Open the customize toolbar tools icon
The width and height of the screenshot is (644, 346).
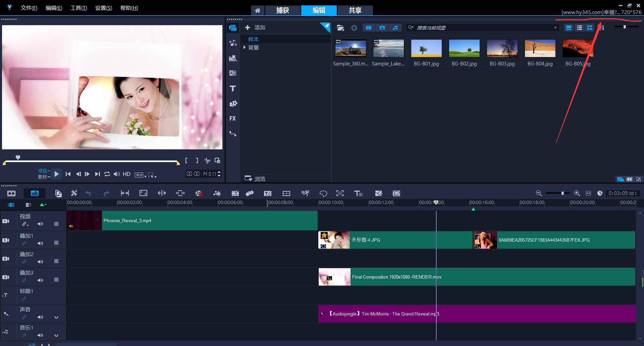(x=74, y=193)
